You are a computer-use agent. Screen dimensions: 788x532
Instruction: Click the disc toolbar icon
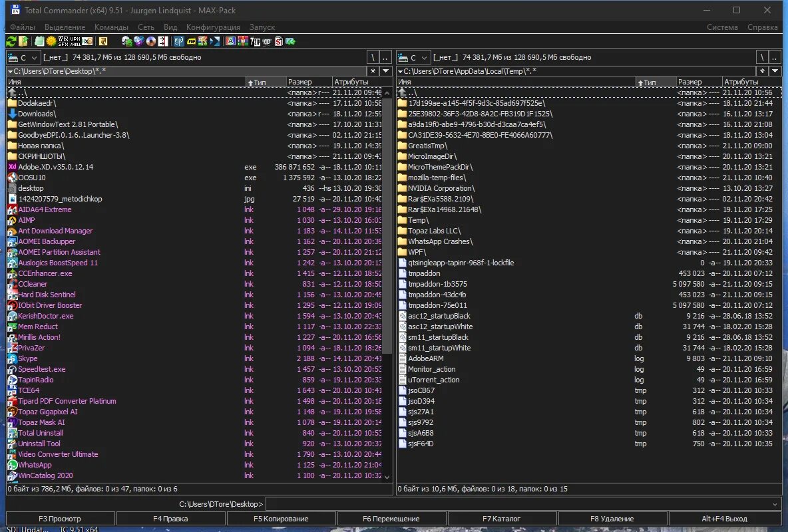tap(151, 41)
